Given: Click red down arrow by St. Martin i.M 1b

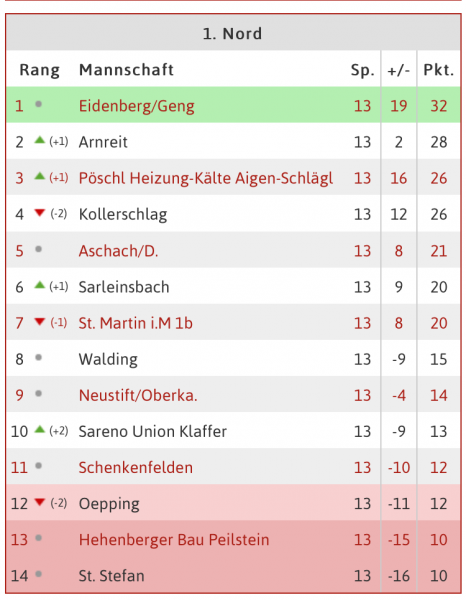Looking at the screenshot, I should 40,321.
